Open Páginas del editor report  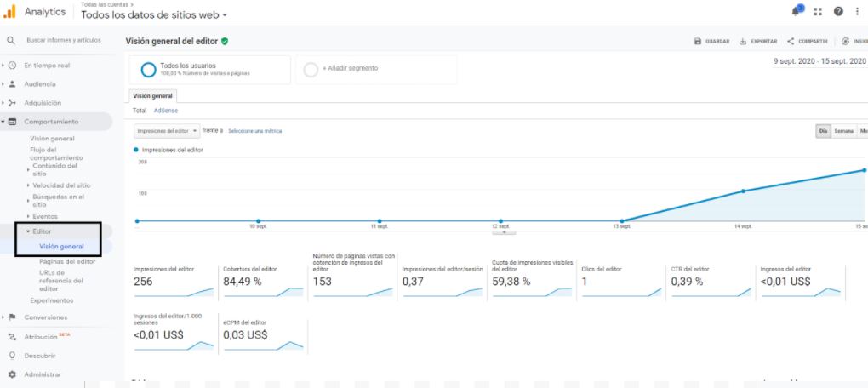point(67,261)
